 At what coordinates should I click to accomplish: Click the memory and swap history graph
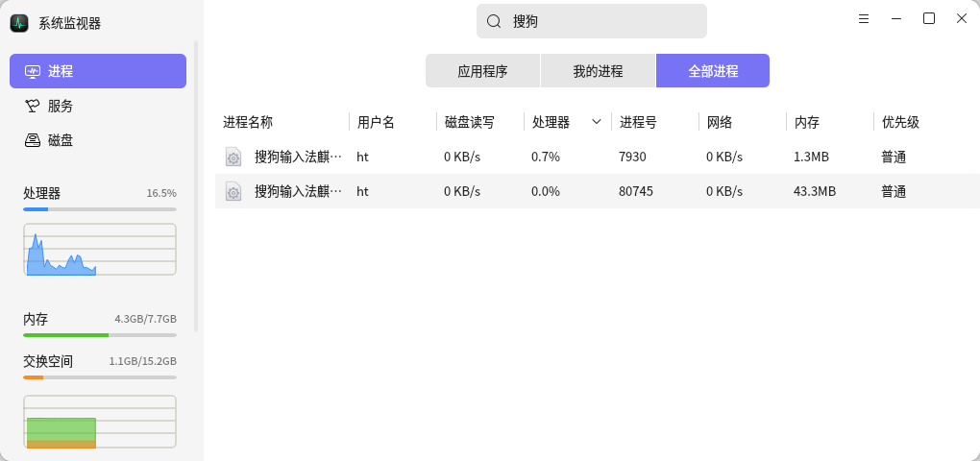[x=100, y=422]
